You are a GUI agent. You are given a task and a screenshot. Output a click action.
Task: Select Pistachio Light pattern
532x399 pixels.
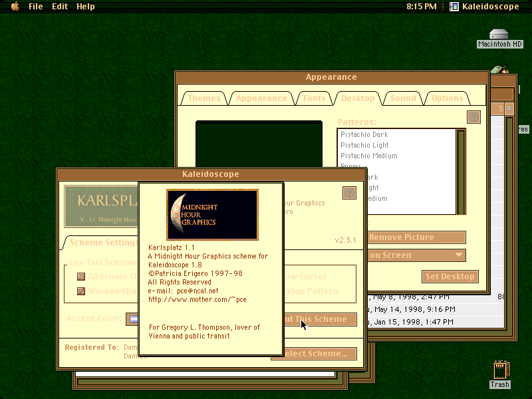click(x=396, y=145)
